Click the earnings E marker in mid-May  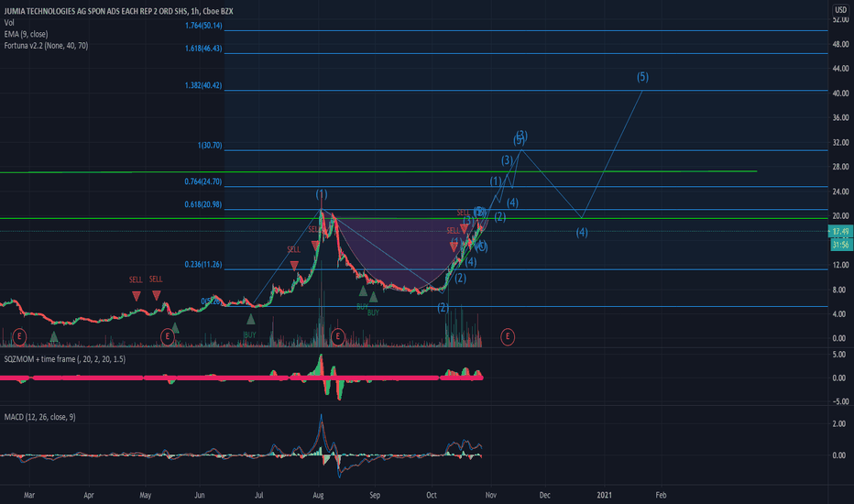pyautogui.click(x=168, y=336)
